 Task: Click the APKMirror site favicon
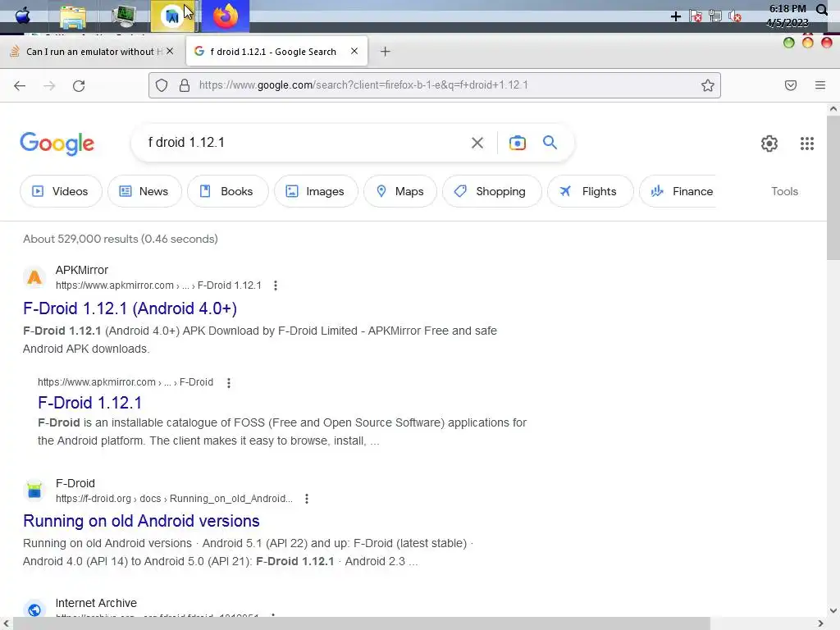(x=34, y=277)
